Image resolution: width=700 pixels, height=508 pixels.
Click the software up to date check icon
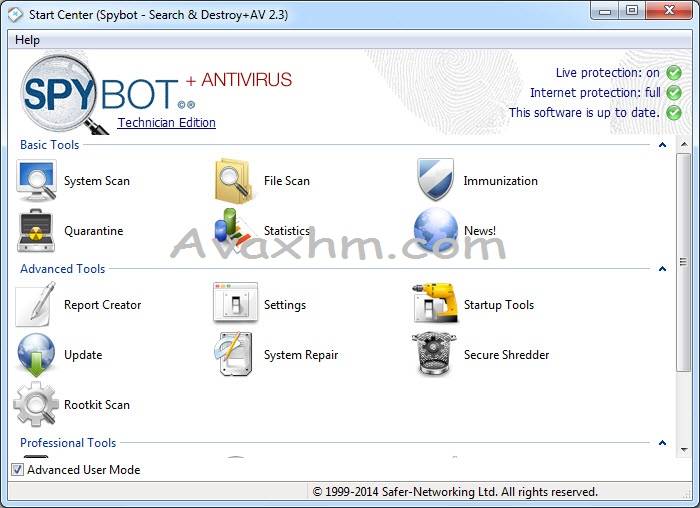pos(674,112)
